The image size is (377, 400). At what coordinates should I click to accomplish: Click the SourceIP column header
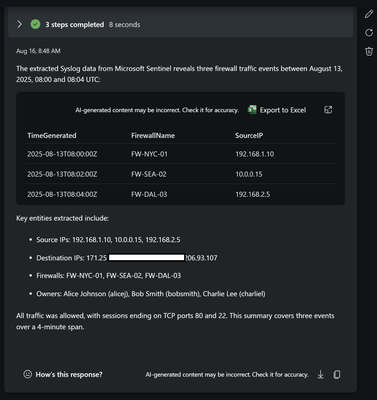point(249,136)
